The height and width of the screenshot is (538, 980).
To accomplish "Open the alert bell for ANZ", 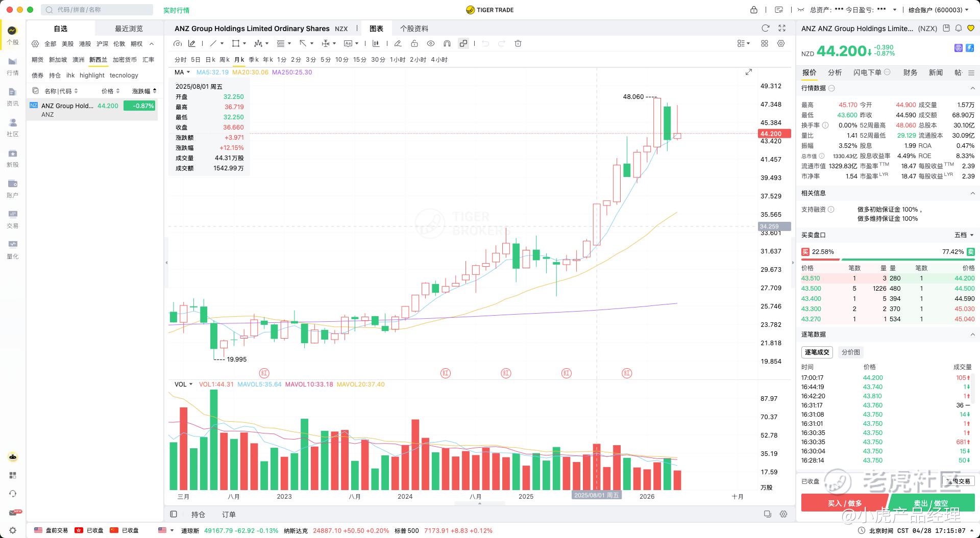I will click(959, 28).
